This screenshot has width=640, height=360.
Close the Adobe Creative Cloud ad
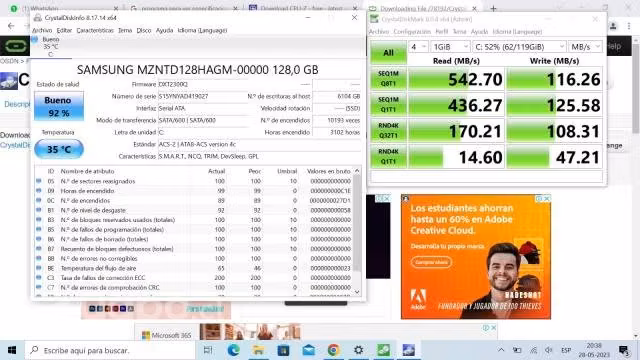547,199
